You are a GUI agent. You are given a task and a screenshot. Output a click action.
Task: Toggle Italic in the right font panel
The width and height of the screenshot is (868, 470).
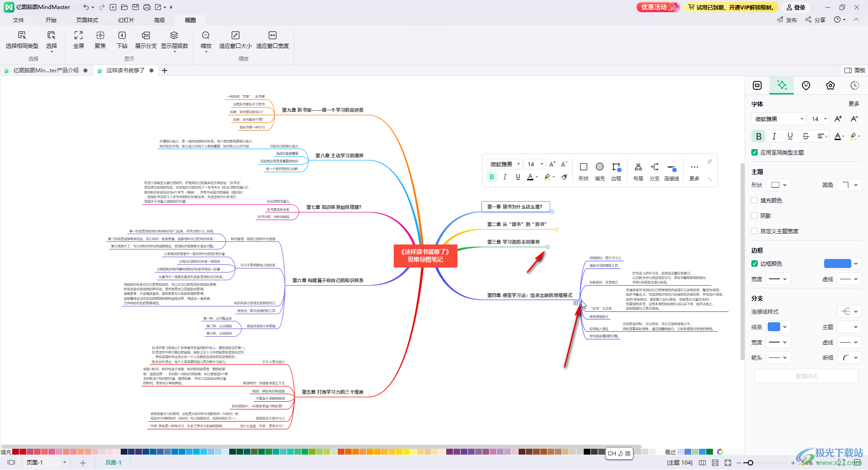click(x=774, y=136)
